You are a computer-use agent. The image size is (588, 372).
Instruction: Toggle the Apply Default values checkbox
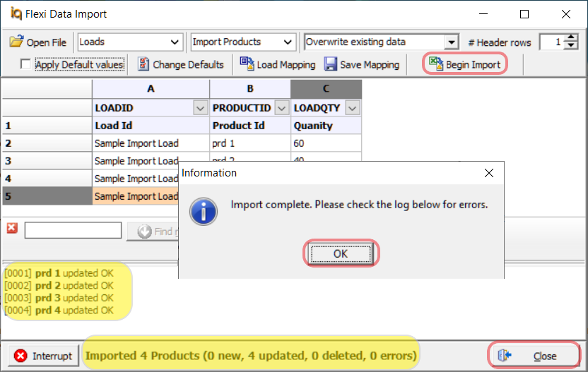click(x=25, y=64)
